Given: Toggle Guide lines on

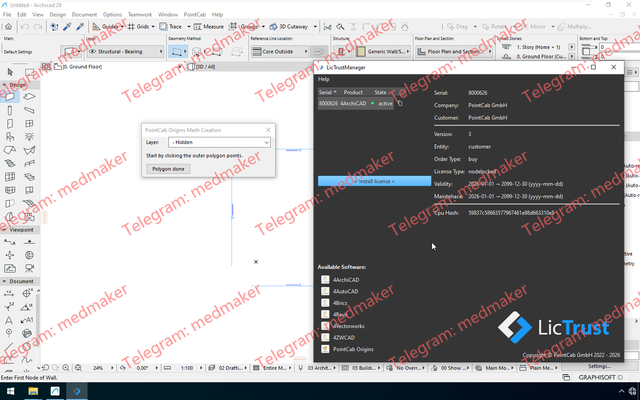Looking at the screenshot, I should 105,27.
